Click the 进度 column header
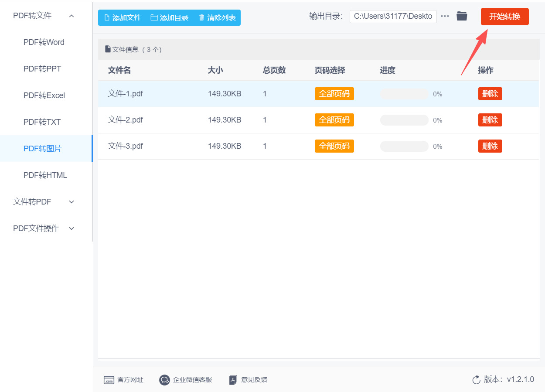The image size is (545, 392). tap(388, 70)
